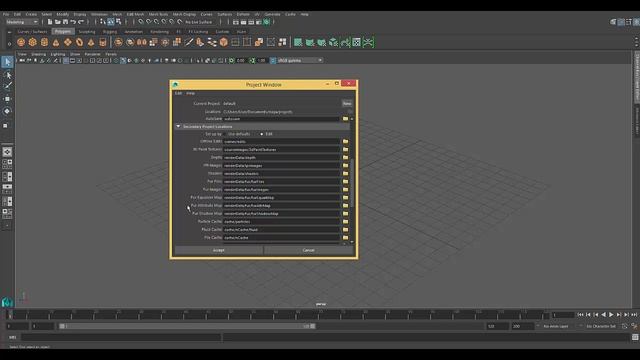
Task: Click the New Scene icon in status line
Action: [50, 22]
